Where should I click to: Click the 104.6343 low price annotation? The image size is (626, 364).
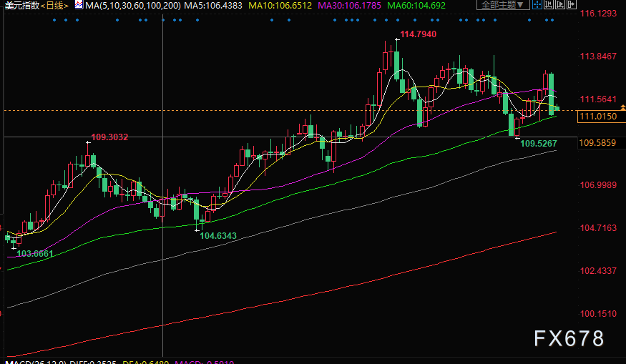click(218, 235)
